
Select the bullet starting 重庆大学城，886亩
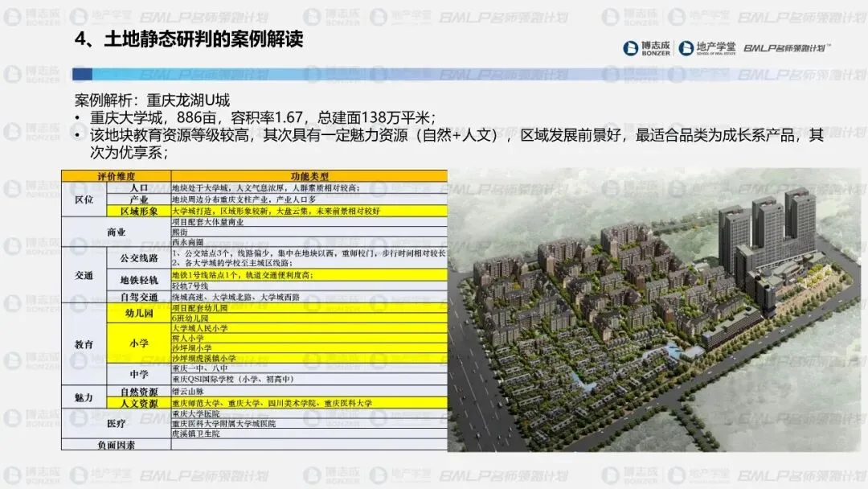point(263,117)
